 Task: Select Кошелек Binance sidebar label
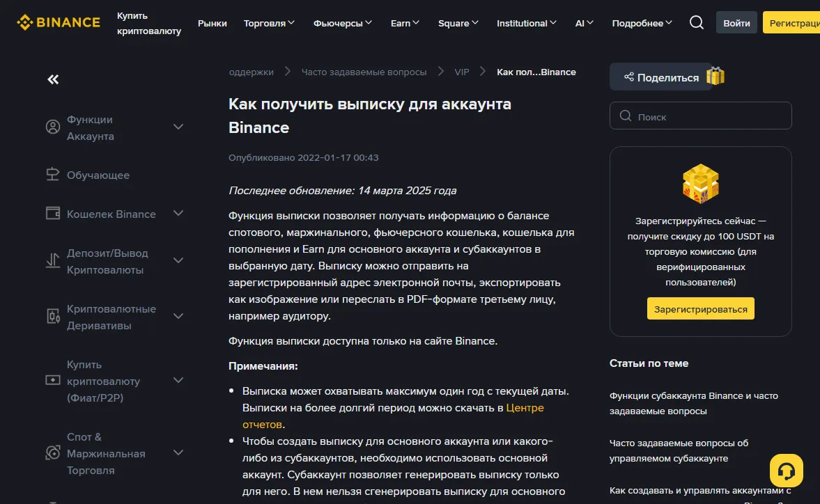click(111, 214)
